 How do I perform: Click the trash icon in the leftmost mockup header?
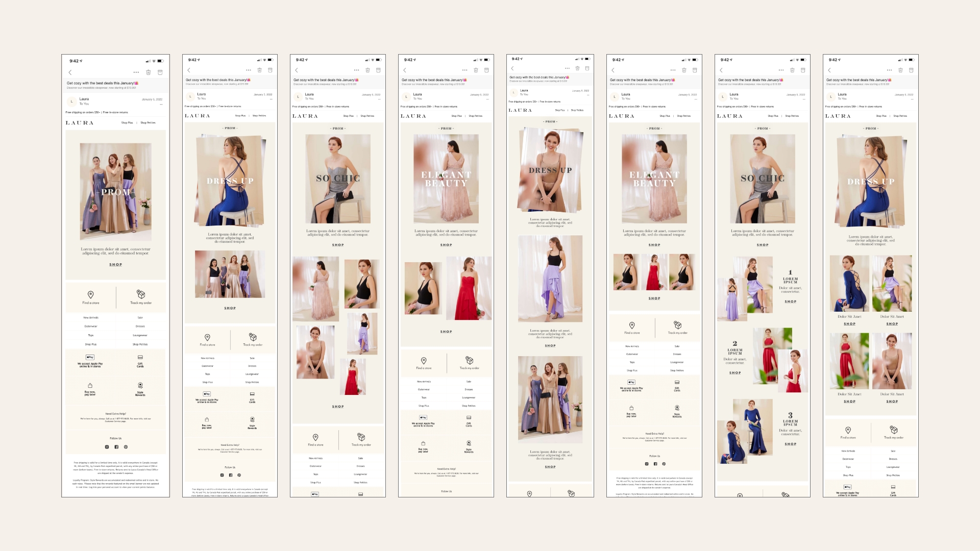point(149,72)
